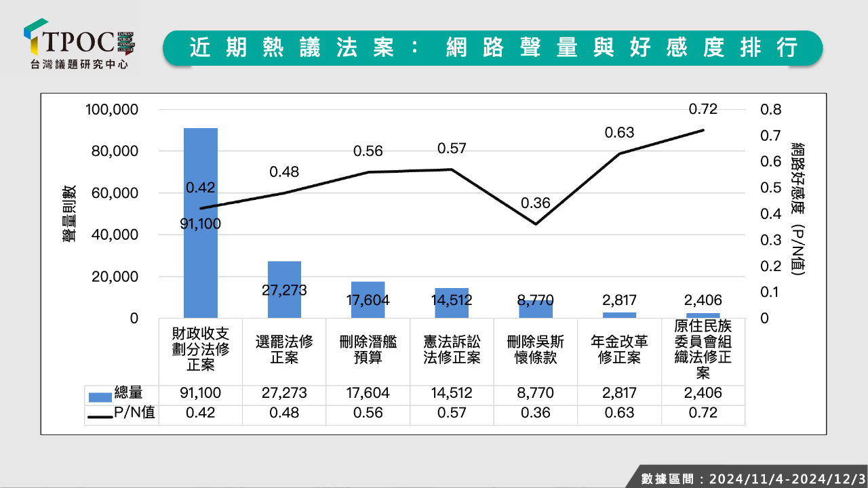Click the 年金改革修正案 category label
Image resolution: width=868 pixels, height=488 pixels.
click(619, 350)
